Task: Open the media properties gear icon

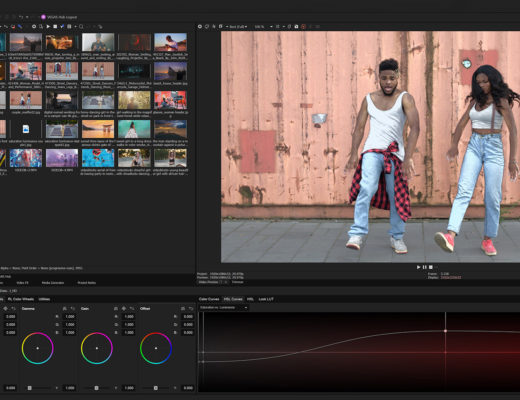Action: click(x=34, y=26)
